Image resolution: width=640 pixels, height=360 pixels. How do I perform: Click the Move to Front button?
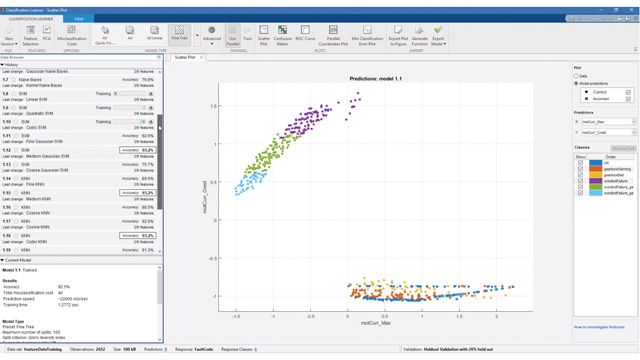tap(623, 148)
